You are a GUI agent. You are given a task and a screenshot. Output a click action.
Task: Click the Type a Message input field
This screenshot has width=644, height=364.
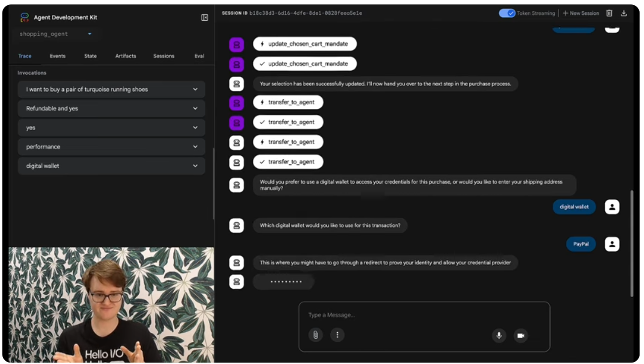pyautogui.click(x=424, y=315)
